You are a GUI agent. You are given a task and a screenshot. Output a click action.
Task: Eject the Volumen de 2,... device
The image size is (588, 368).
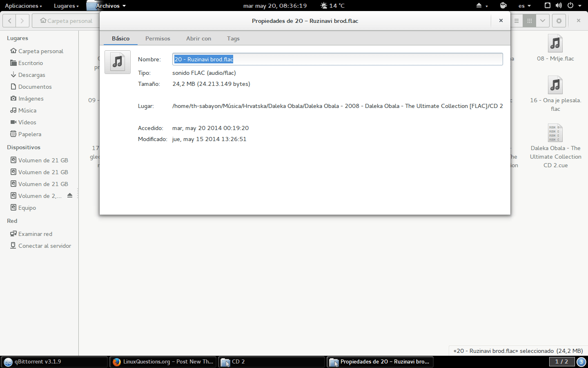coord(70,195)
